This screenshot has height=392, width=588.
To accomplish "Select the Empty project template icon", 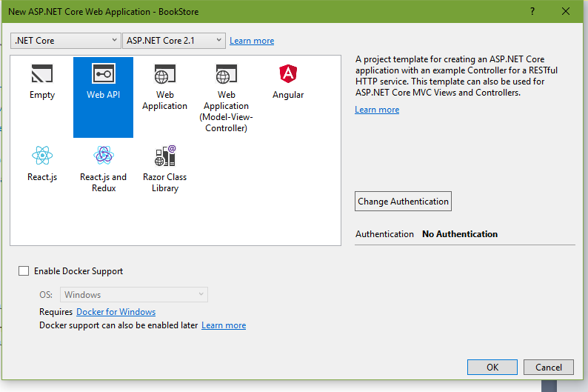I will pos(42,73).
